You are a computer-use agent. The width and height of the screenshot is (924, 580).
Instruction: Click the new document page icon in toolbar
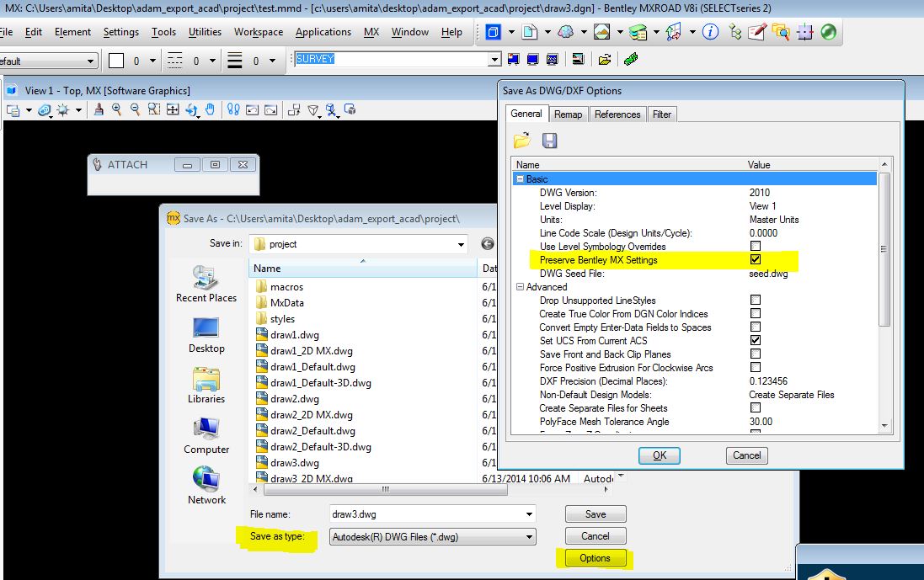530,32
